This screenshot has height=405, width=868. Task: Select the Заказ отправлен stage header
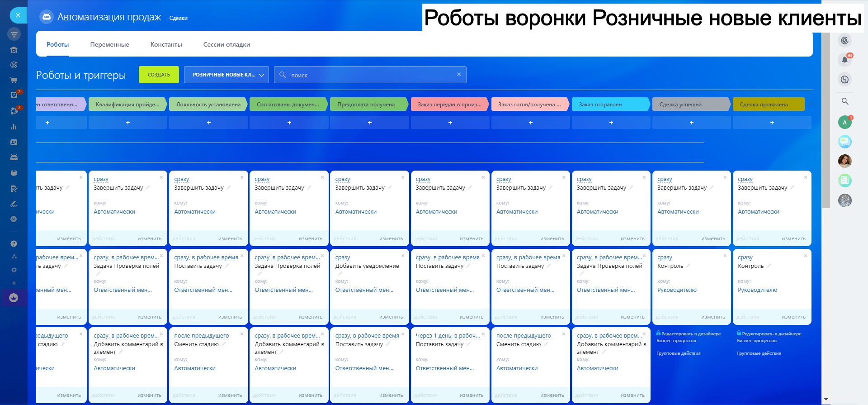pyautogui.click(x=610, y=105)
